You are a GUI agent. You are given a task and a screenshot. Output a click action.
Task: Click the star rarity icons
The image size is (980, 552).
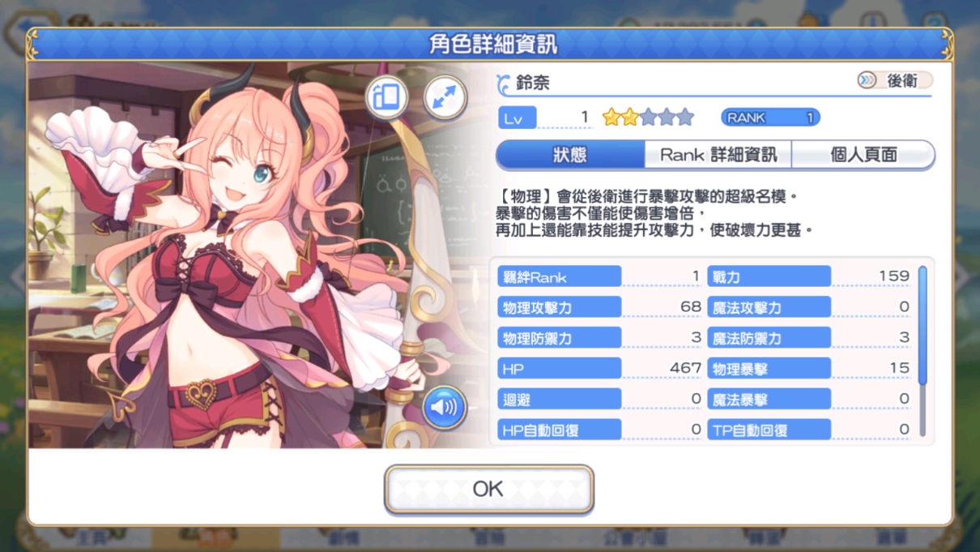(x=648, y=118)
